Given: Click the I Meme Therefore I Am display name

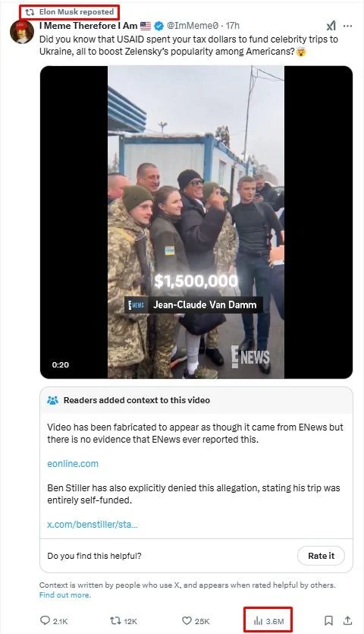Looking at the screenshot, I should 89,26.
